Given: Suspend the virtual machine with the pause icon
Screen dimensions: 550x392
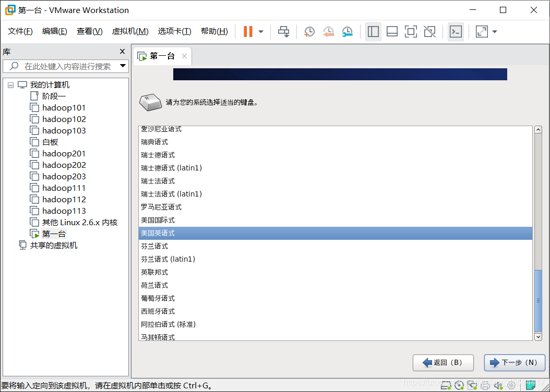Looking at the screenshot, I should (x=248, y=31).
